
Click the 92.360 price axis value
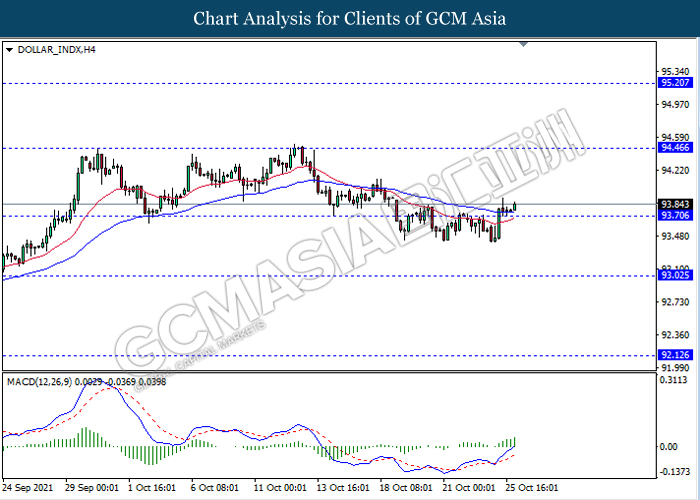[x=675, y=335]
